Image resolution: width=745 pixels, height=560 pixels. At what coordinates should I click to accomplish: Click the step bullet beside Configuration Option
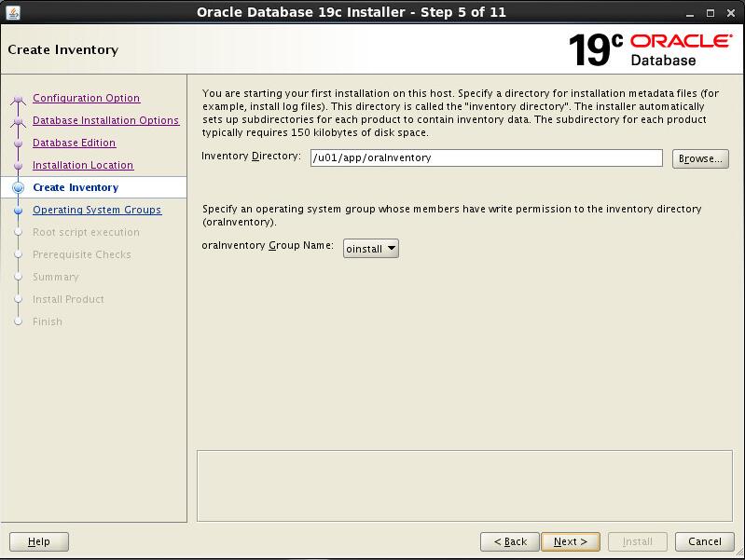click(x=18, y=100)
